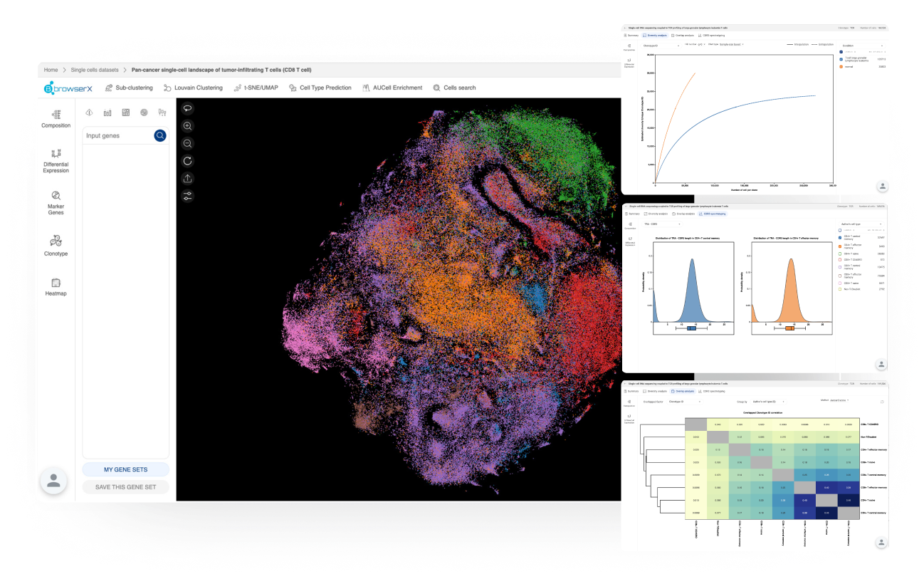Click the Single cells datasets breadcrumb link
This screenshot has height=574, width=924.
click(94, 70)
